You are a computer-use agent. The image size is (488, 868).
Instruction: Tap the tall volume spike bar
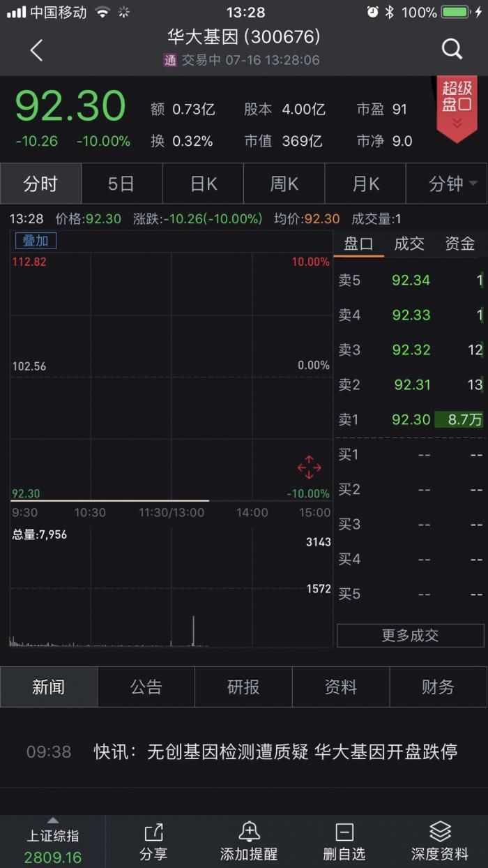[193, 631]
